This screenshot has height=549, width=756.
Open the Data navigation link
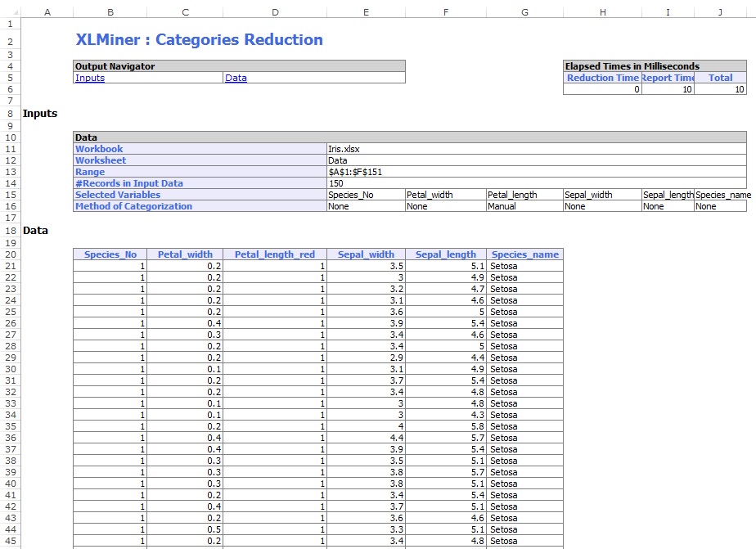click(236, 78)
